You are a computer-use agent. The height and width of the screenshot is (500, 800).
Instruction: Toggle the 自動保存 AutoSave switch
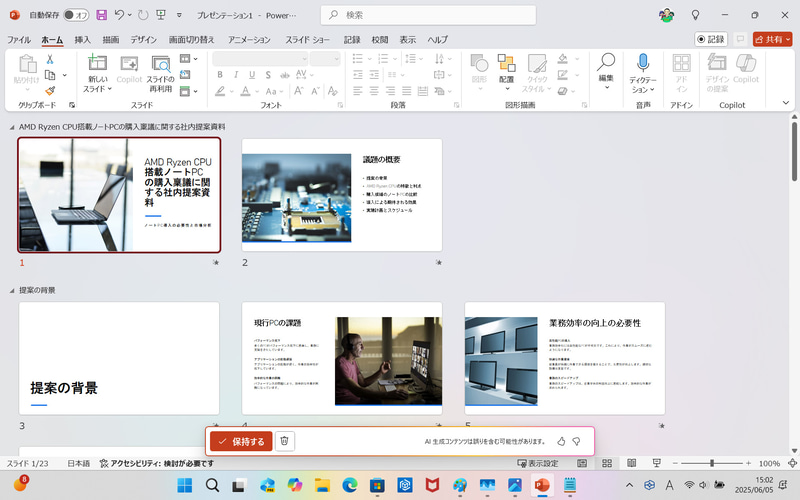click(76, 15)
